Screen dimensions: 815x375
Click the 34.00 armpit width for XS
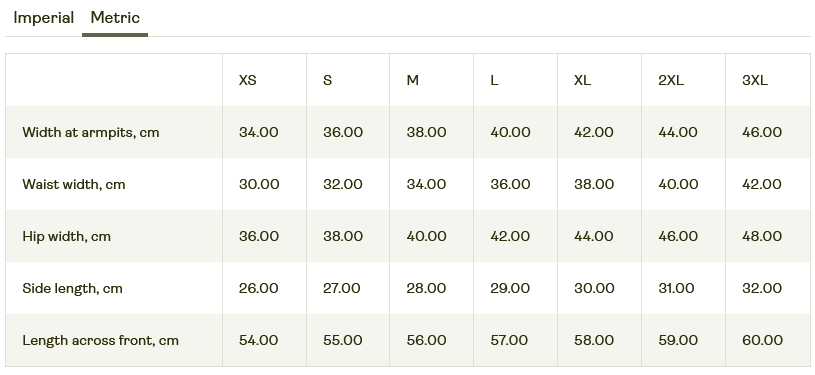259,132
